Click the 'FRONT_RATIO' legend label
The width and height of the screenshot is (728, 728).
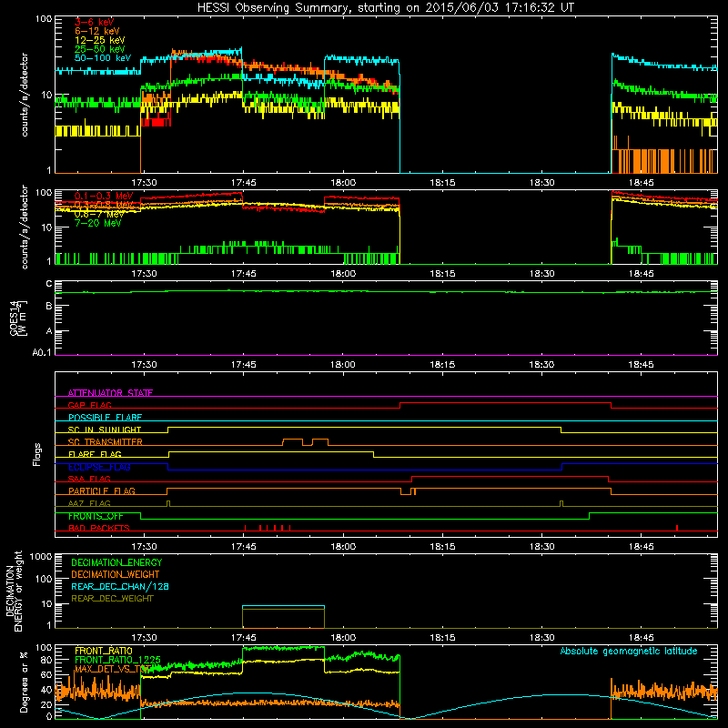(x=104, y=651)
